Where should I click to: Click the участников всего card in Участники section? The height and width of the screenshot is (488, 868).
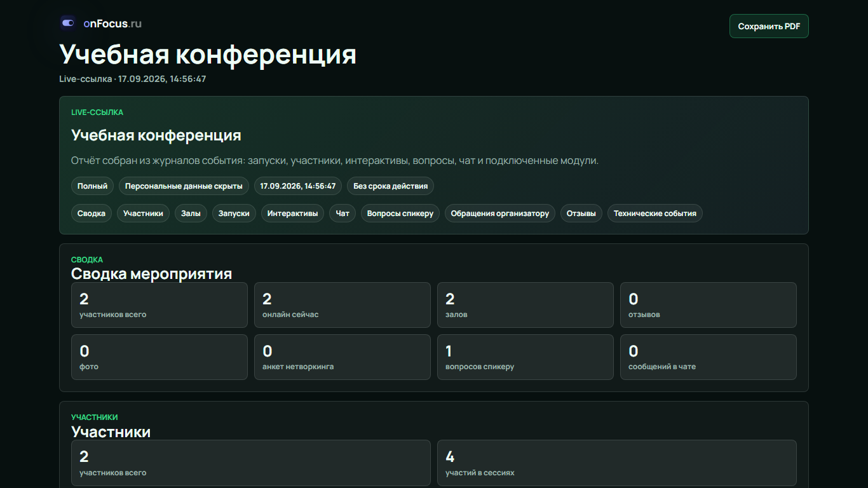(x=251, y=463)
